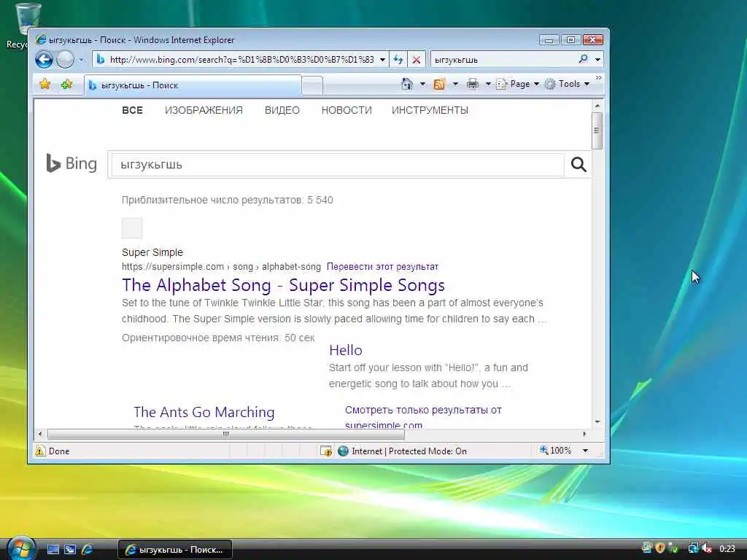Click "Перевести этот результат" link
The height and width of the screenshot is (560, 747).
[x=382, y=267]
